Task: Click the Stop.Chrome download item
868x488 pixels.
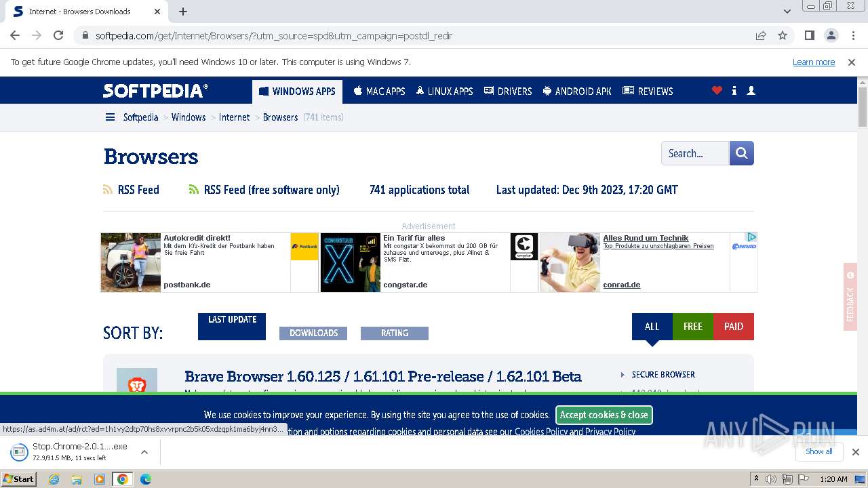Action: [70, 452]
